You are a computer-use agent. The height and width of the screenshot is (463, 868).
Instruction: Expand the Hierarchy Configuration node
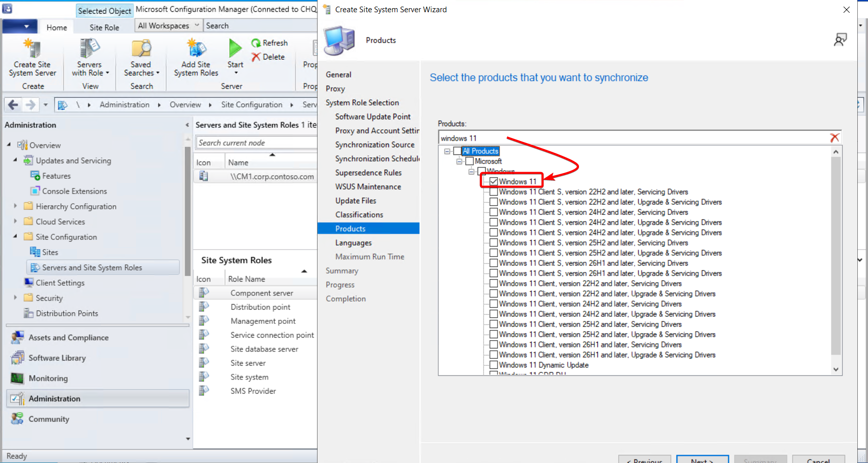(15, 206)
